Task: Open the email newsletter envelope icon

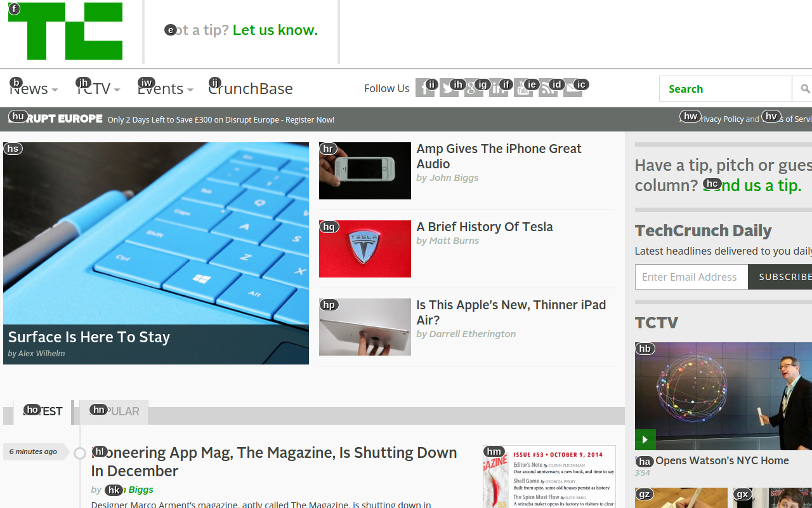Action: point(573,88)
